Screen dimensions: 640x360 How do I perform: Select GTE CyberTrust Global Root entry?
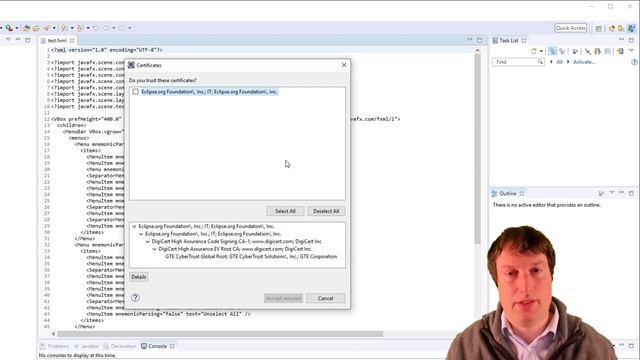(251, 257)
